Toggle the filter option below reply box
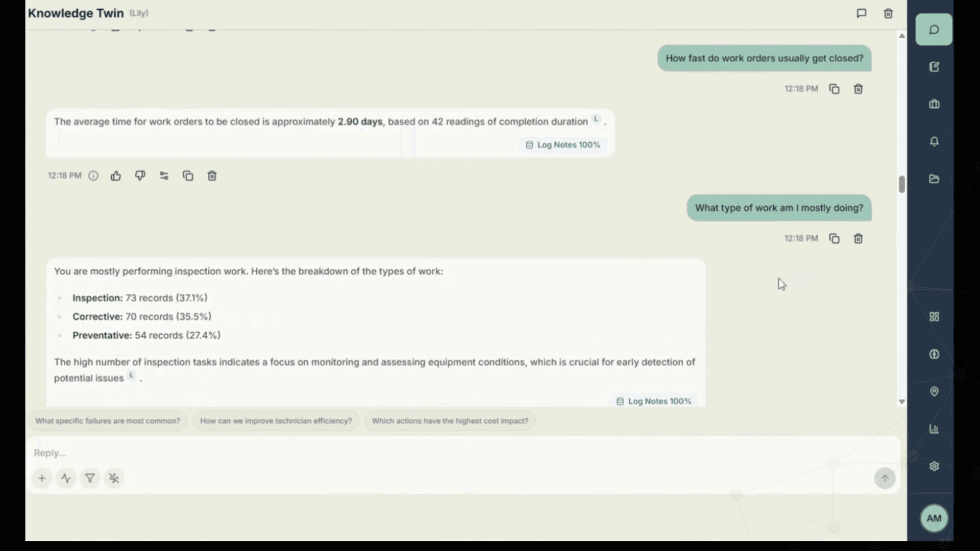Image resolution: width=980 pixels, height=551 pixels. point(90,479)
